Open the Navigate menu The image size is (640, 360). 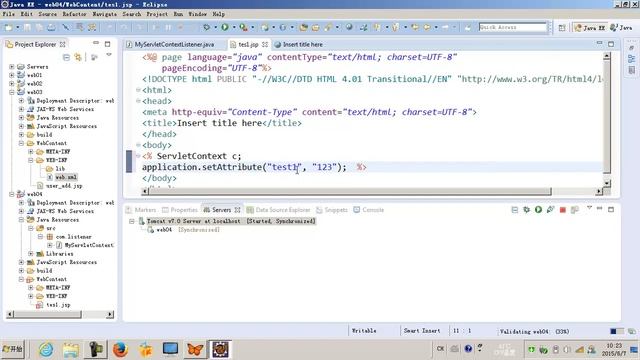[104, 14]
